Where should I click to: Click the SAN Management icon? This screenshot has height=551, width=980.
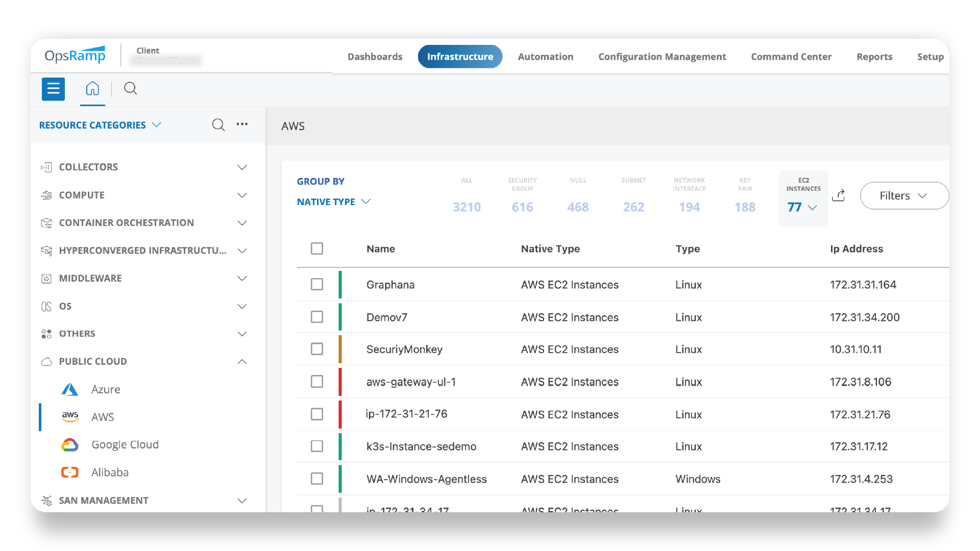click(46, 500)
